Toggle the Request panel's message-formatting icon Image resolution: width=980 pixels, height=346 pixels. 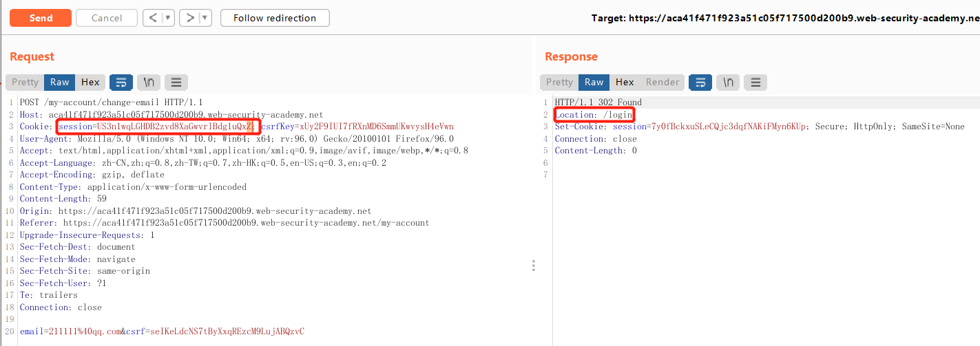[x=121, y=82]
